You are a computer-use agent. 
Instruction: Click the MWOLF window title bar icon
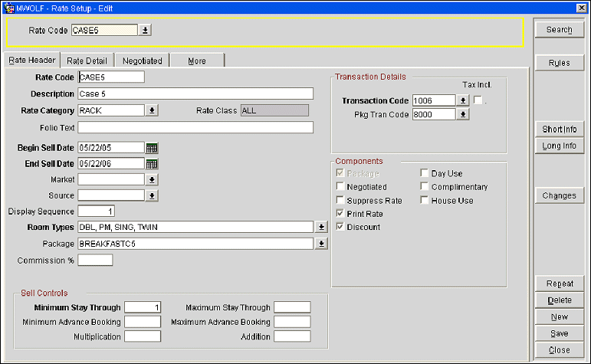click(x=8, y=7)
